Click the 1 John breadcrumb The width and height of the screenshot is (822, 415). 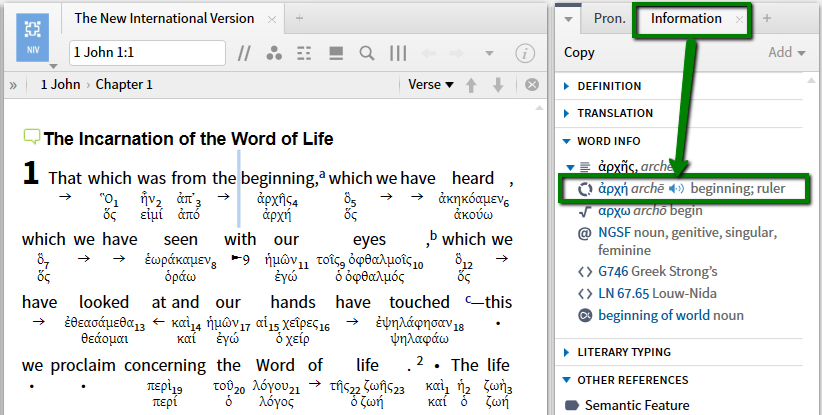[x=60, y=84]
